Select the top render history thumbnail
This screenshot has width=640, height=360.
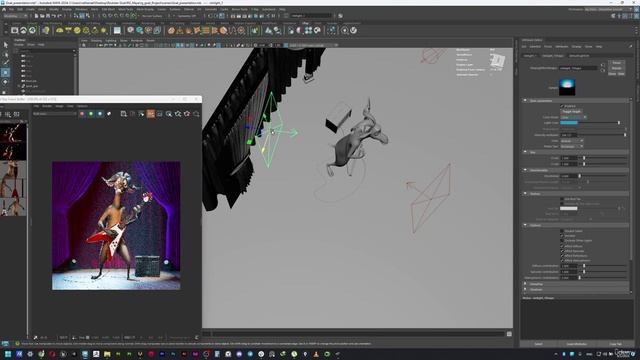pyautogui.click(x=13, y=134)
